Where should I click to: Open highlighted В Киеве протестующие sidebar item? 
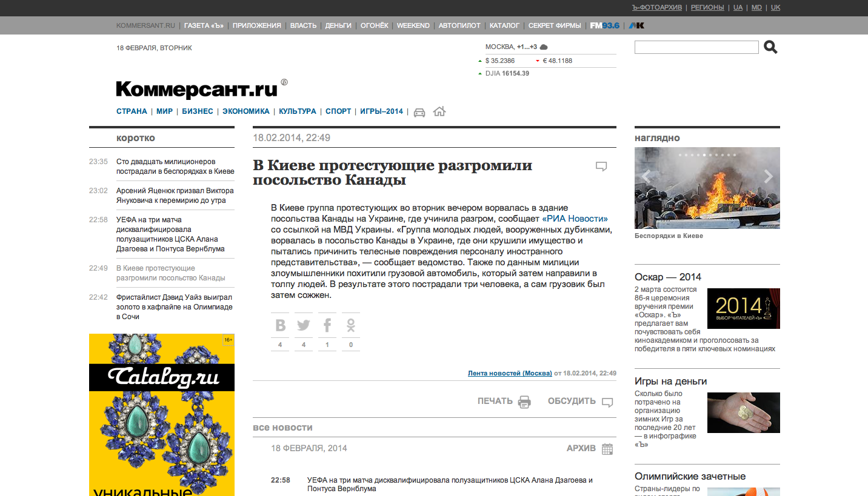[x=171, y=273]
